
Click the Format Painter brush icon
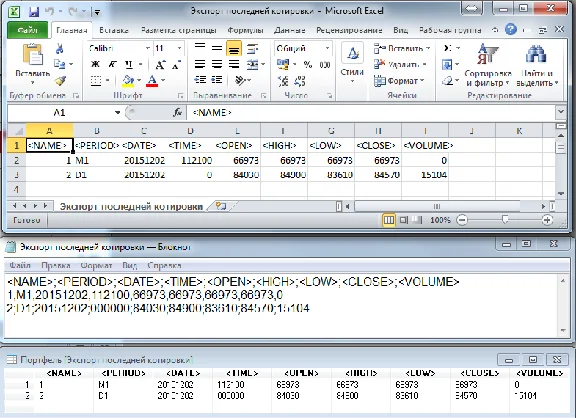point(60,81)
